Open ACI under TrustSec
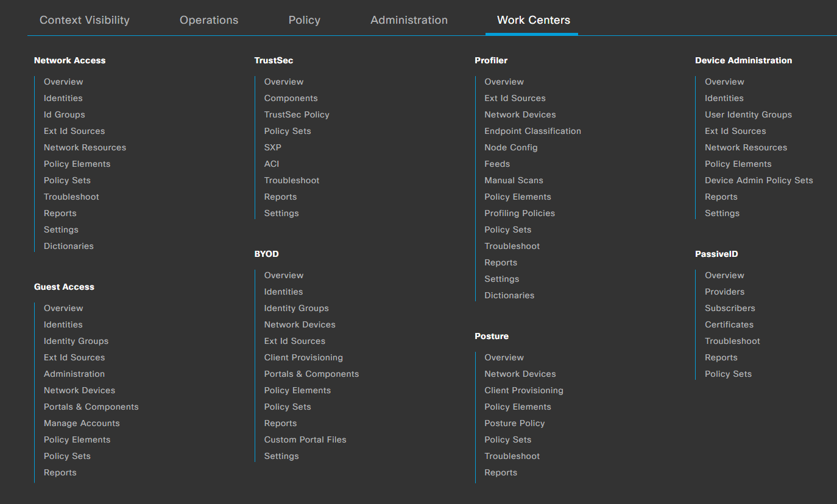837x504 pixels. click(x=272, y=164)
